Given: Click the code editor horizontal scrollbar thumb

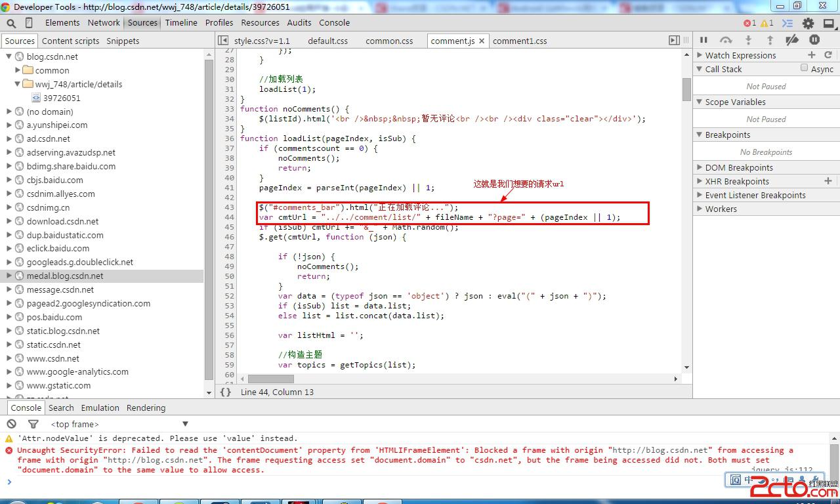Looking at the screenshot, I should (x=270, y=379).
